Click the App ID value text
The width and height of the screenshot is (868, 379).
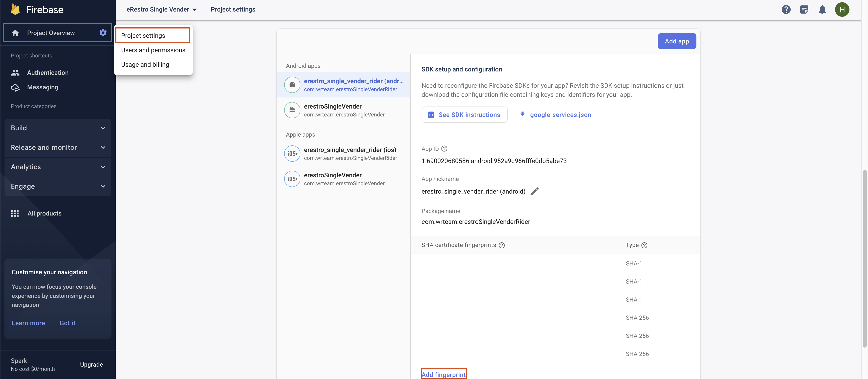(494, 161)
